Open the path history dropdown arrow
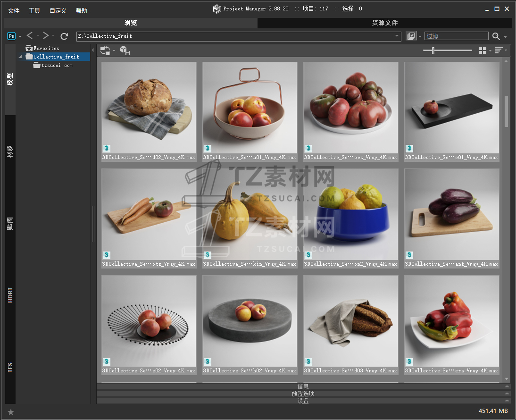The width and height of the screenshot is (516, 420). click(397, 36)
